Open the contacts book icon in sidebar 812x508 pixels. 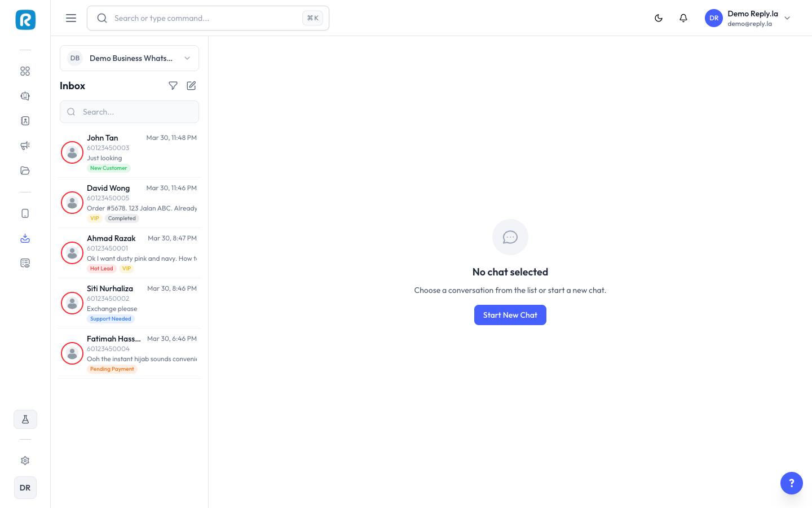[x=25, y=121]
